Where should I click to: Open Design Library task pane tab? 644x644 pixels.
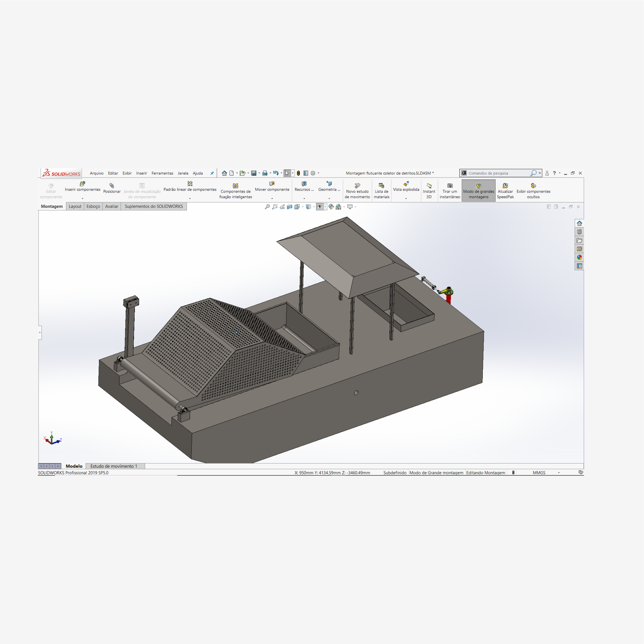[x=579, y=232]
